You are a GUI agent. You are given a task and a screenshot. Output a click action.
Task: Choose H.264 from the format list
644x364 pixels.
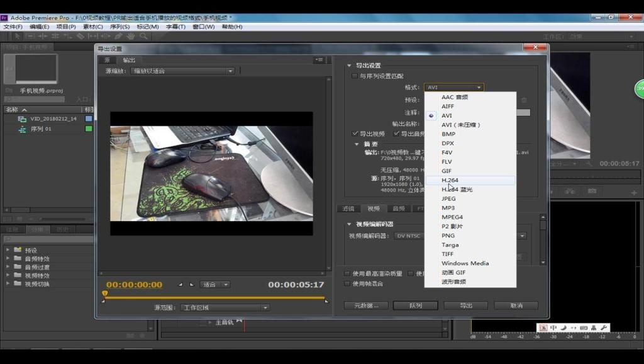(x=450, y=180)
